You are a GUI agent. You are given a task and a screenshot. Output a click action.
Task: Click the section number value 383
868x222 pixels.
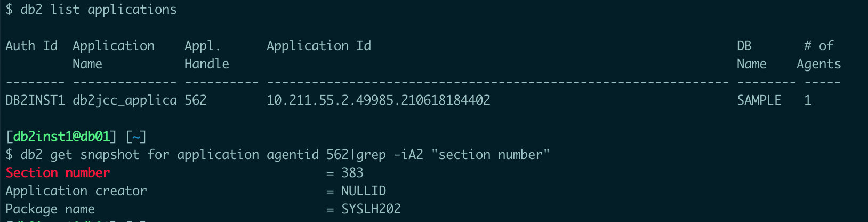pos(352,173)
